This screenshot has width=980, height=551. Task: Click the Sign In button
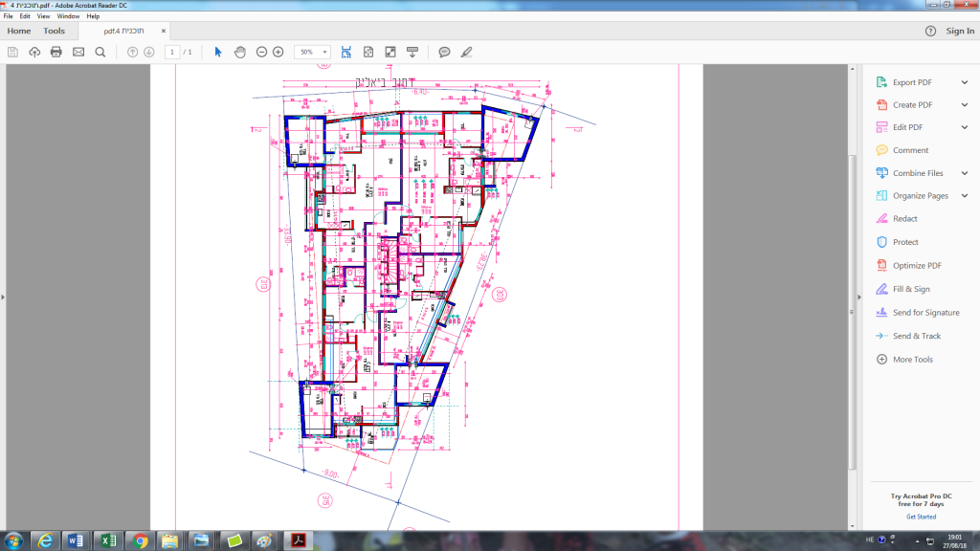tap(960, 31)
